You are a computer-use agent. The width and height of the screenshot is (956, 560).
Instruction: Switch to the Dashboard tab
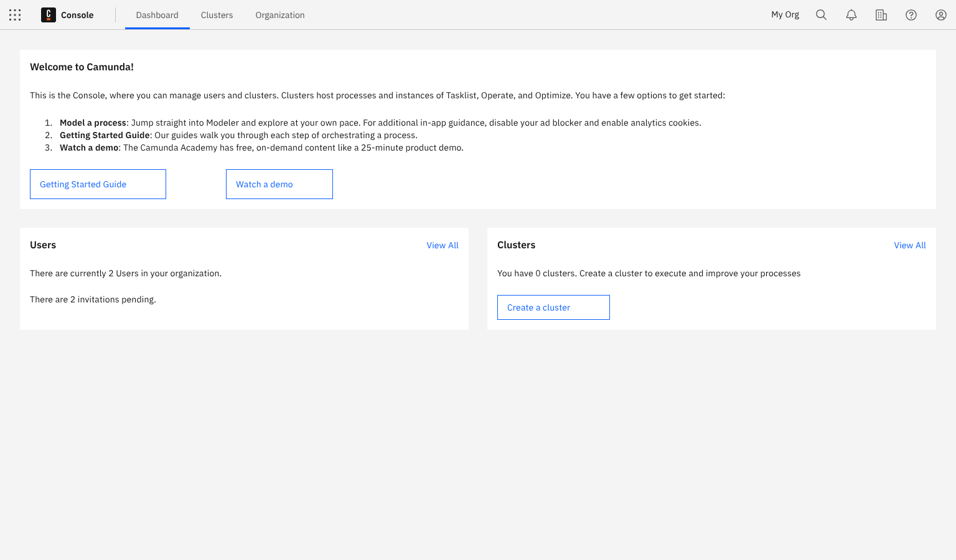click(157, 15)
